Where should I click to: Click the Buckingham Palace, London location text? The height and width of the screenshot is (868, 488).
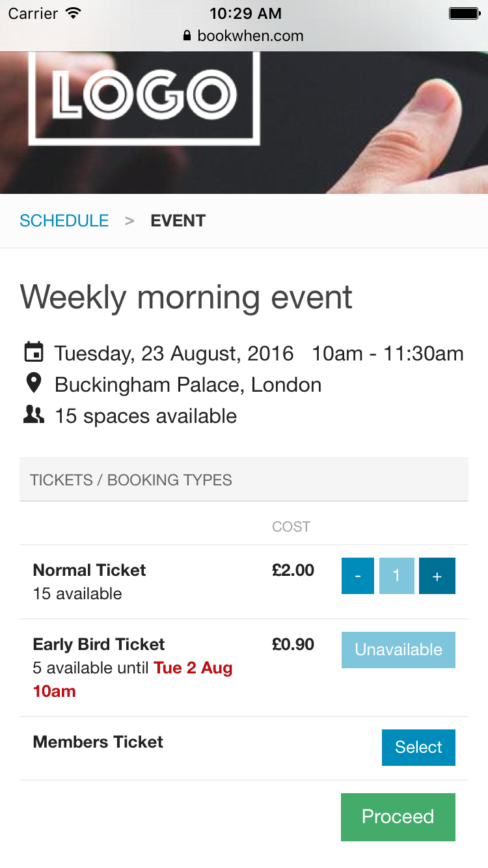tap(188, 385)
